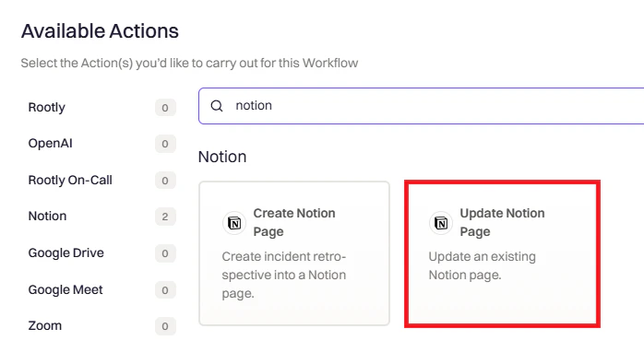
Task: Click the 'Notion' results section heading
Action: [x=222, y=157]
